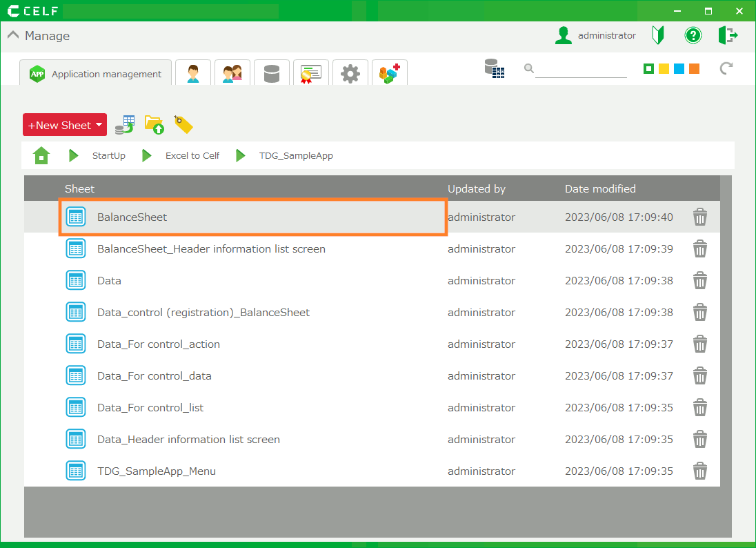756x548 pixels.
Task: Collapse the Manage header chevron
Action: click(13, 35)
